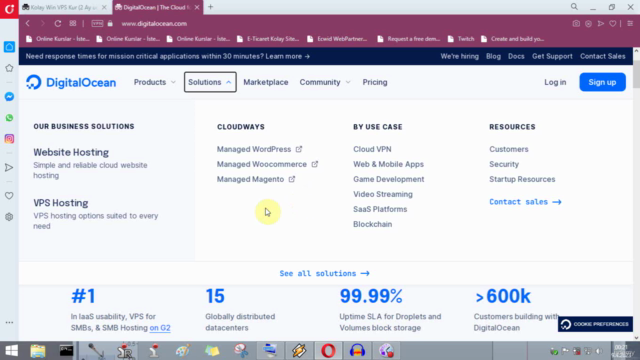Close the DigitalOcean browser tab

click(x=197, y=7)
